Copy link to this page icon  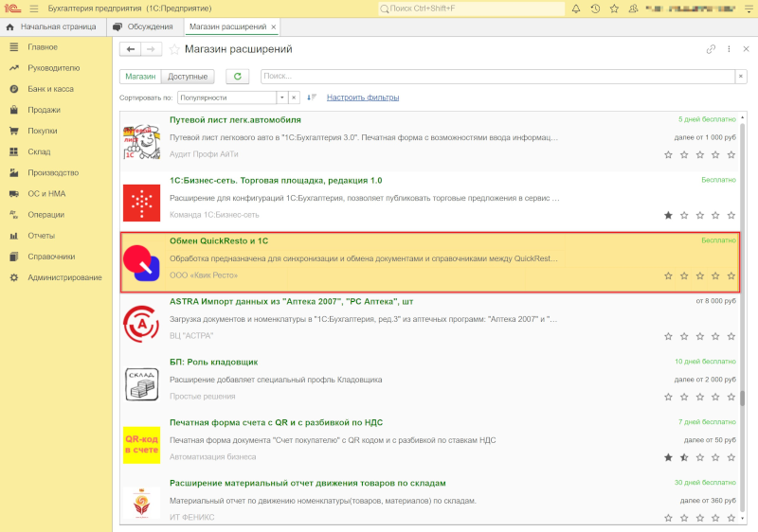711,49
